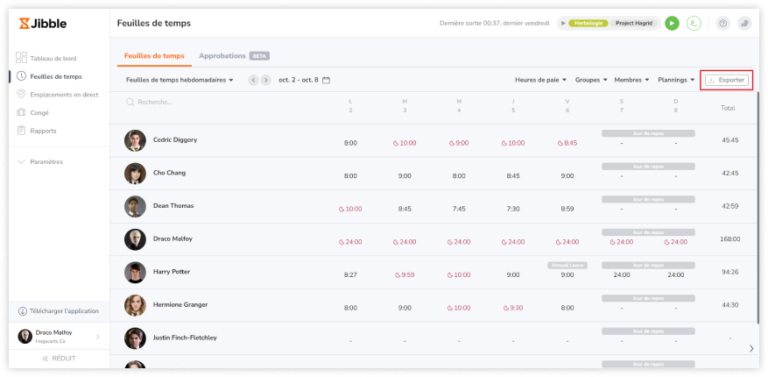Go to the previous week with the left arrow

tap(253, 80)
